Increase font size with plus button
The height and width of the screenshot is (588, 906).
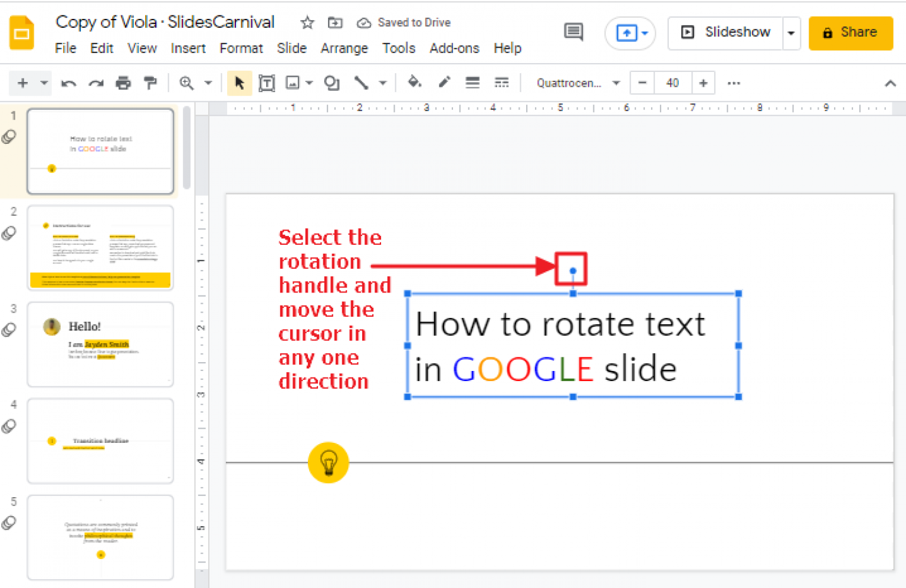pyautogui.click(x=703, y=83)
